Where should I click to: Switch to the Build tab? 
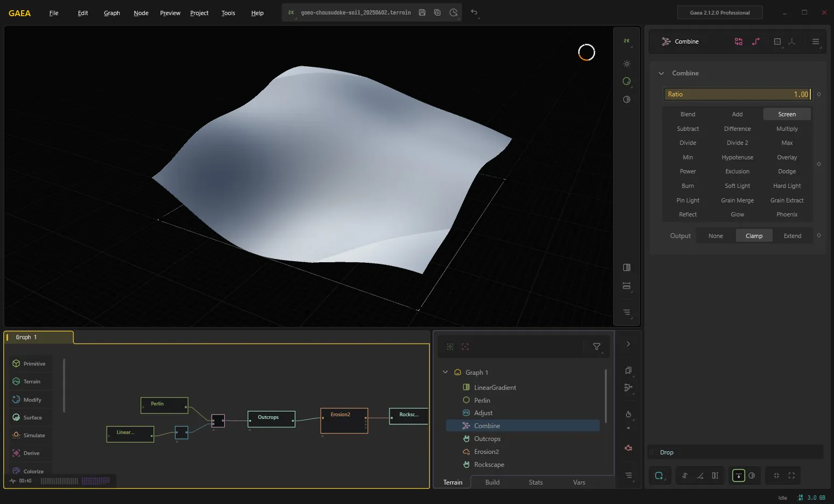click(492, 482)
